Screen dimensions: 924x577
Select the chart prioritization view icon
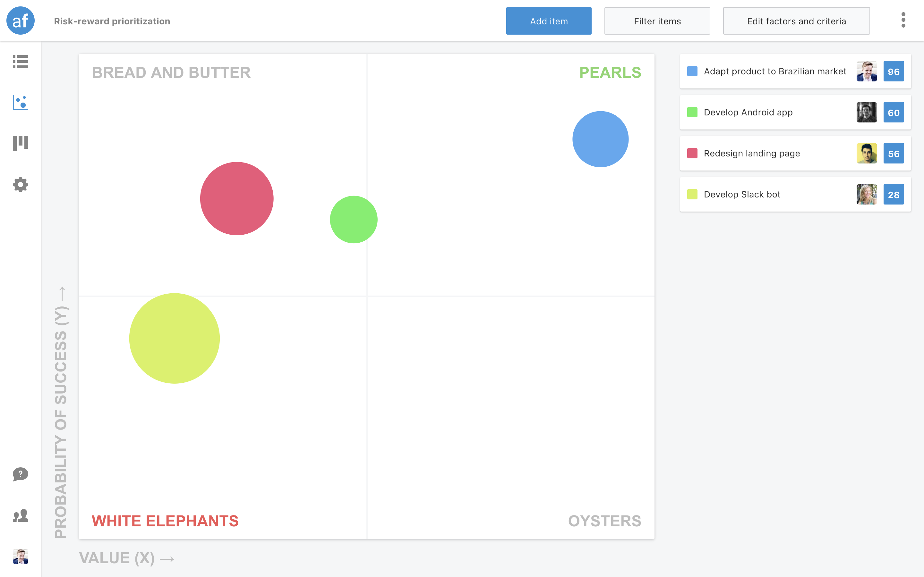[x=20, y=102]
